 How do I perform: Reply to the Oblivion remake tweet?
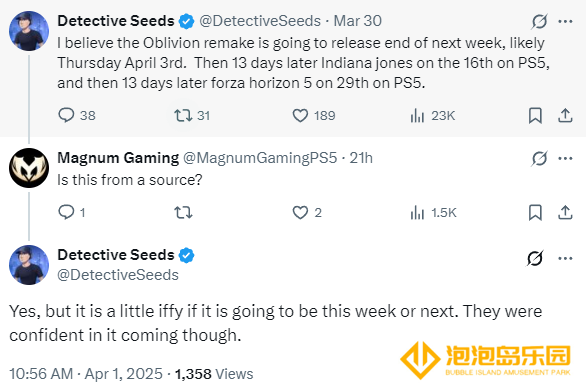click(77, 115)
